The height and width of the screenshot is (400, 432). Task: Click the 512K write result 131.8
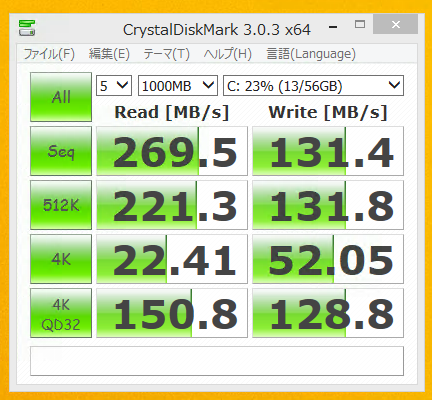[328, 205]
